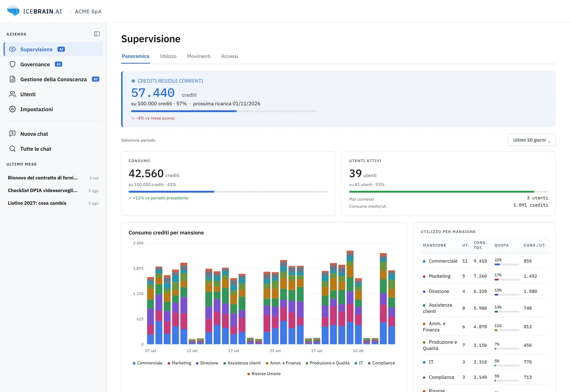The width and height of the screenshot is (570, 392).
Task: Click the QUOTA column header
Action: pos(502,245)
